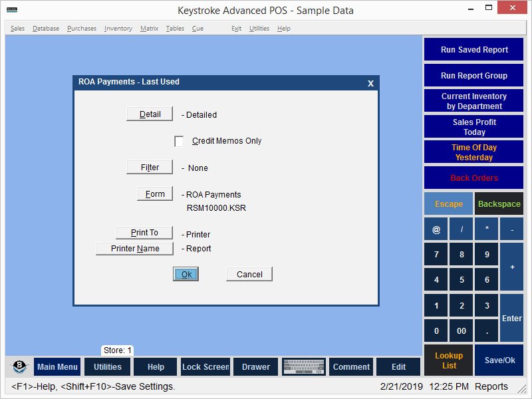Image resolution: width=532 pixels, height=399 pixels.
Task: Click the RSM10000.KSR form file name
Action: (x=216, y=208)
